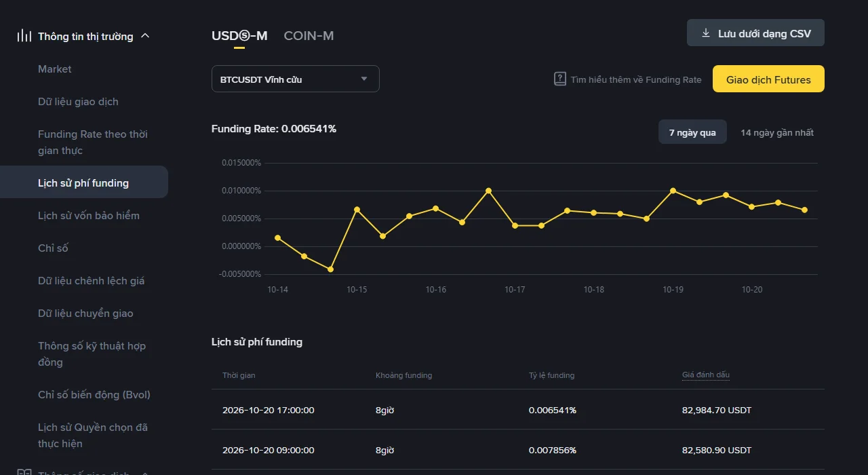This screenshot has height=475, width=868.
Task: Click the market info bar-chart icon
Action: [x=24, y=36]
